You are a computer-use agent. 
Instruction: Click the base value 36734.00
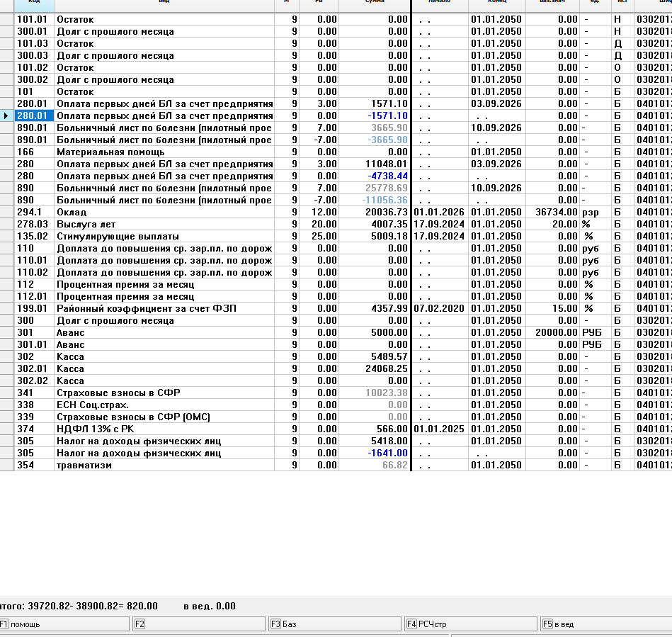pos(557,212)
